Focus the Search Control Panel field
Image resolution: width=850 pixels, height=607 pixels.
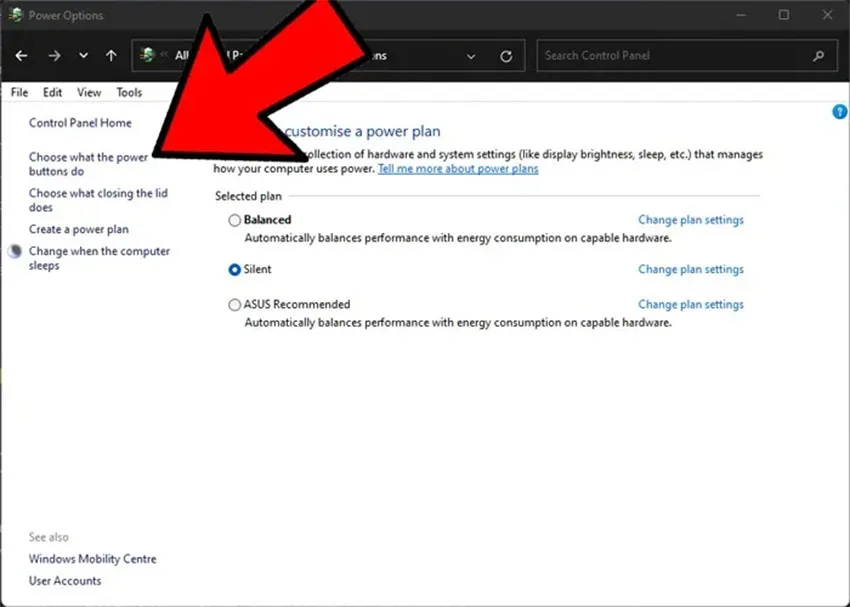coord(687,55)
